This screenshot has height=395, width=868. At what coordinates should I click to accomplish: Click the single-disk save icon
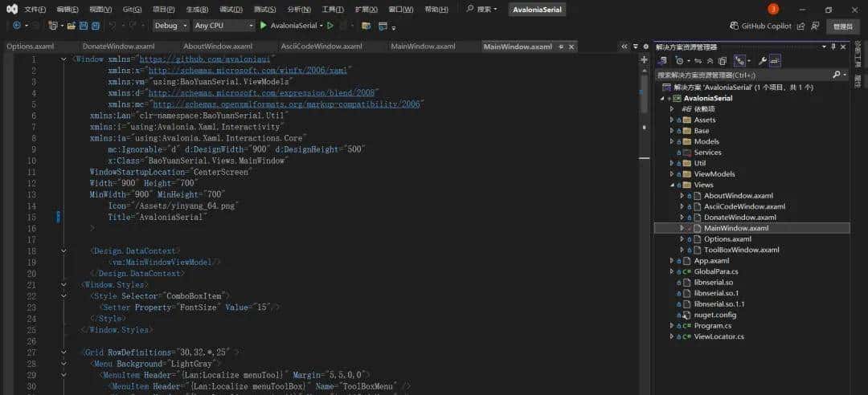click(83, 26)
